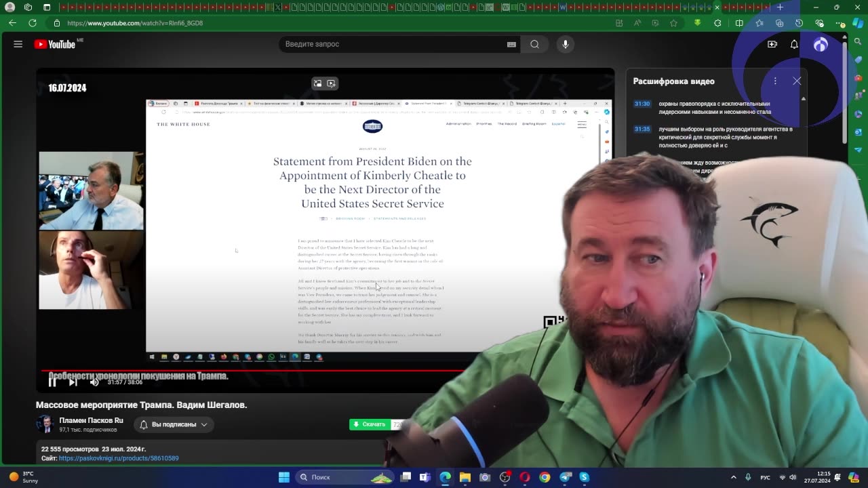The width and height of the screenshot is (868, 488).
Task: Toggle the view mode icon atop the video
Action: [x=331, y=83]
